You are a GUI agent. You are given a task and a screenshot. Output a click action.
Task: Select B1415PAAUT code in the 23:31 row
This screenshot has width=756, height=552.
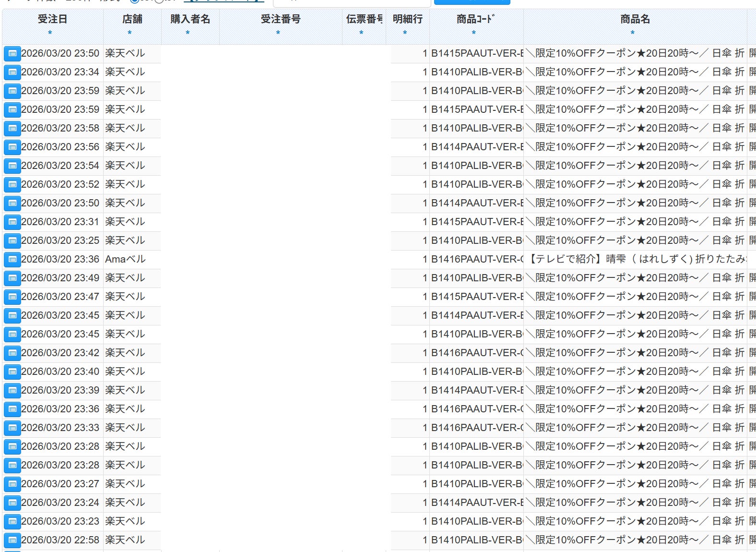coord(476,222)
